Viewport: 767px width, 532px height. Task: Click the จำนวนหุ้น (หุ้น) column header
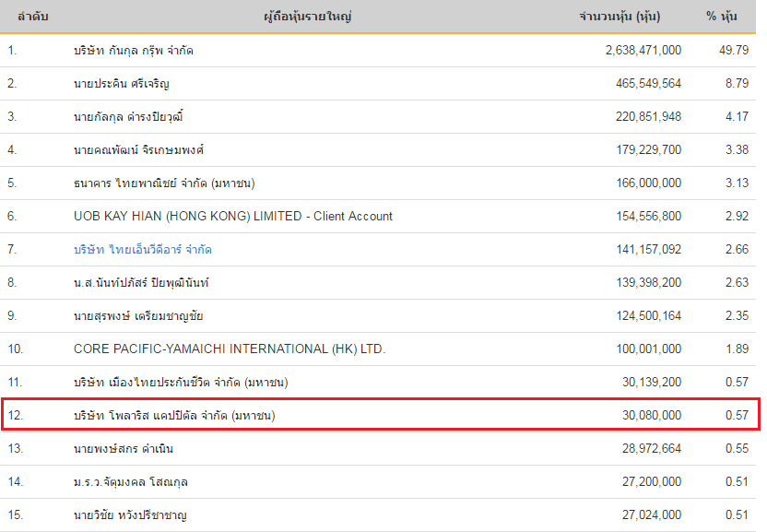(619, 17)
